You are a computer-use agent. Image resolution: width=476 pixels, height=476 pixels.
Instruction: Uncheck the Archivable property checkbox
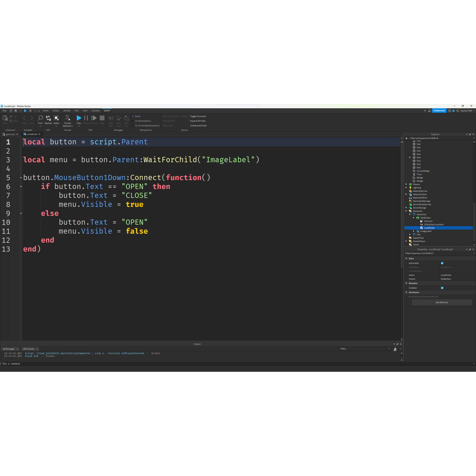pos(442,263)
